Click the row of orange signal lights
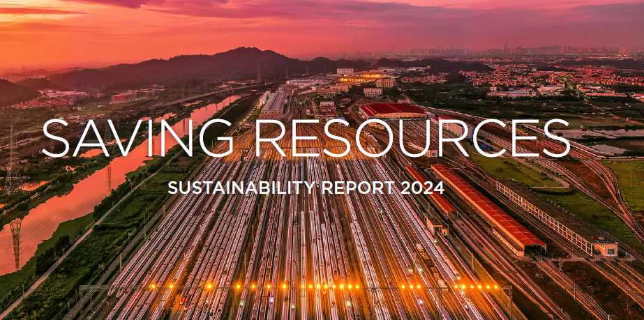The image size is (644, 320). pyautogui.click(x=321, y=286)
